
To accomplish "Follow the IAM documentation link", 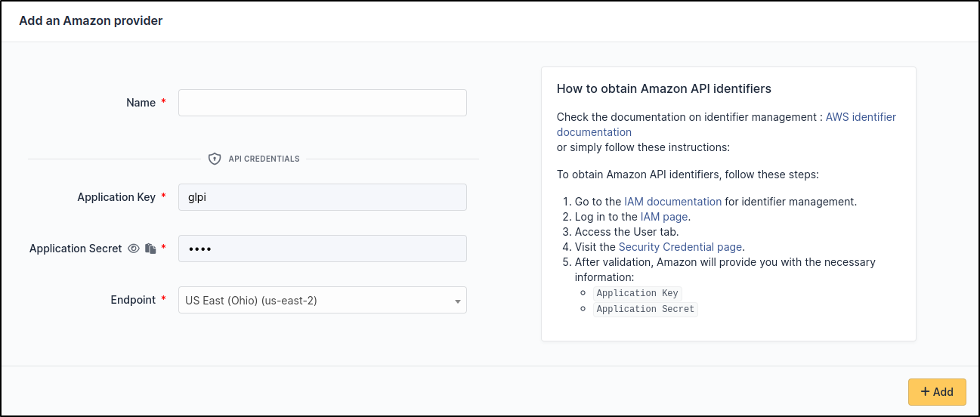I will (x=672, y=202).
